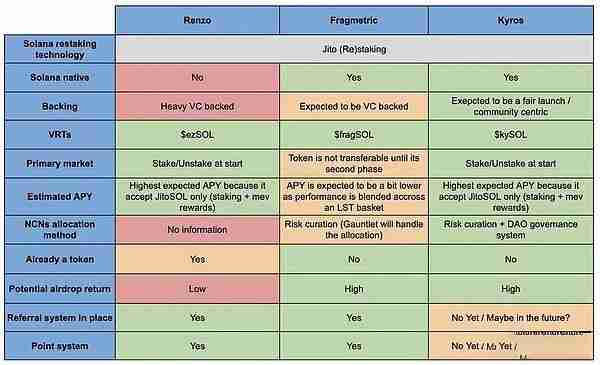Viewport: 600px width, 365px height.
Task: Select the Heavy VC backed cell
Action: (x=197, y=106)
